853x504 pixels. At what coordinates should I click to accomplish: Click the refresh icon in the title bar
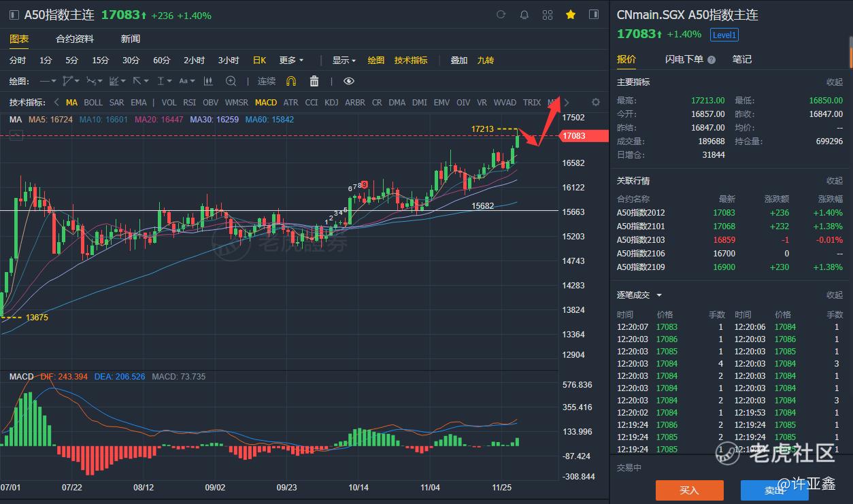(x=501, y=14)
